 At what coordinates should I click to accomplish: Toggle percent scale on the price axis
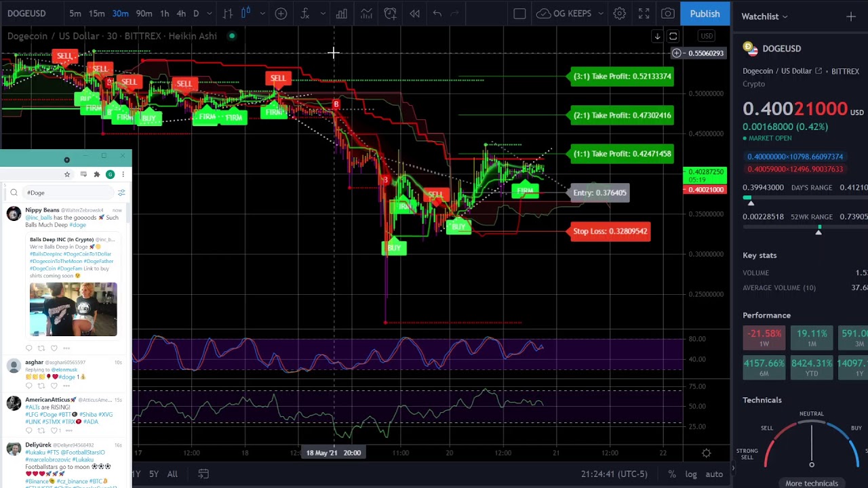pyautogui.click(x=672, y=474)
